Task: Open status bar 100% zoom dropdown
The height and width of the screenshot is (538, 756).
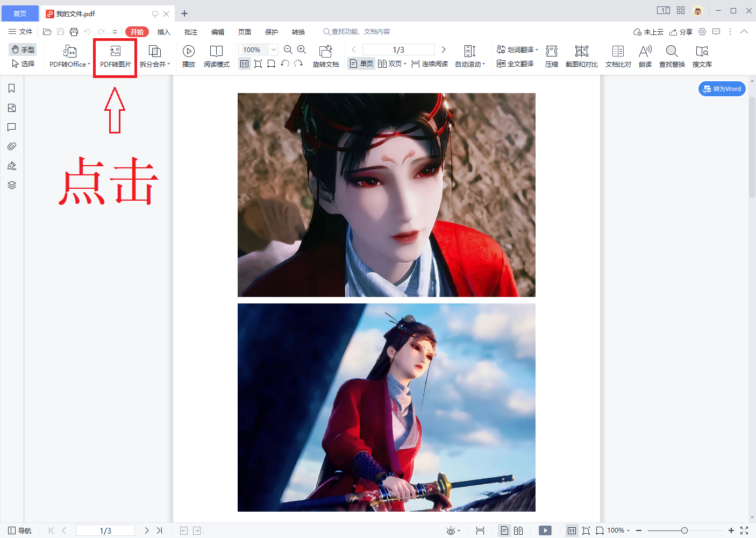Action: coord(618,530)
